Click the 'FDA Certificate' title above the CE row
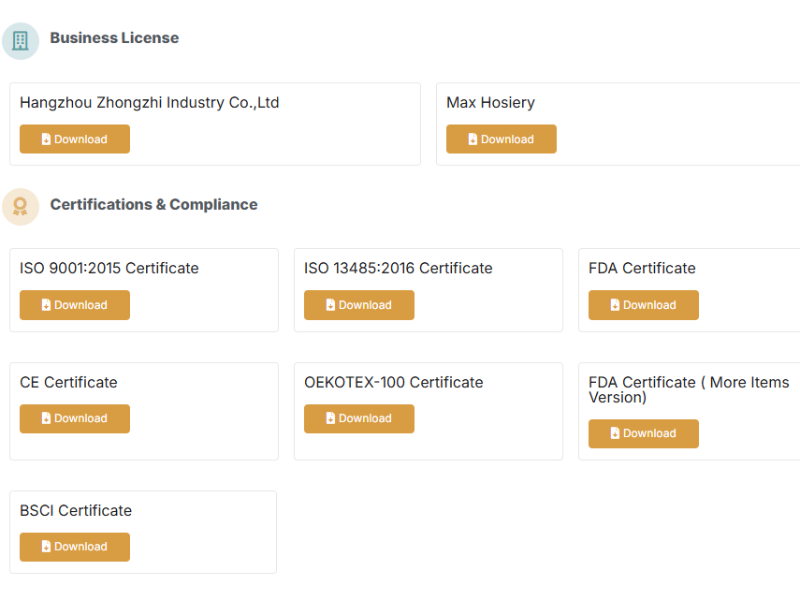 pos(642,268)
